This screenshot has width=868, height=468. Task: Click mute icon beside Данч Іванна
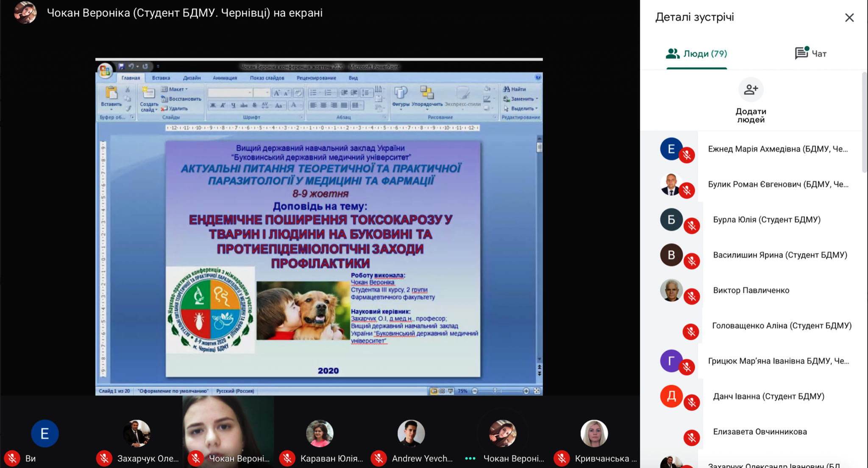click(x=692, y=402)
